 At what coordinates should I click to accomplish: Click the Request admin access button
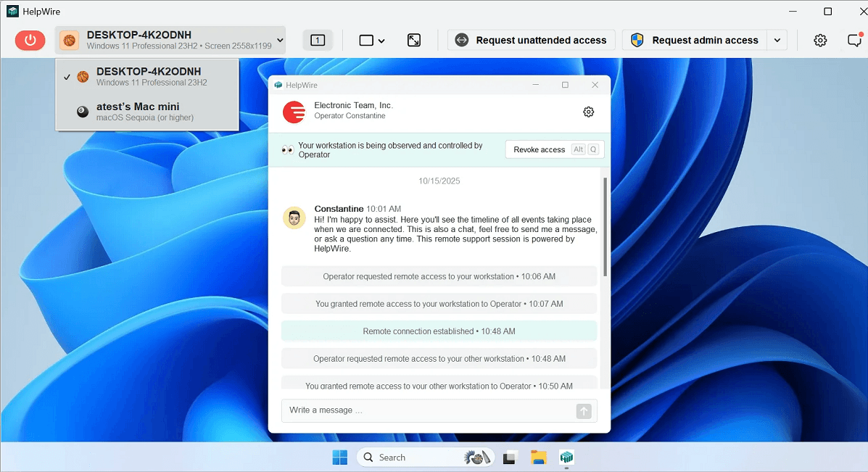click(x=697, y=40)
